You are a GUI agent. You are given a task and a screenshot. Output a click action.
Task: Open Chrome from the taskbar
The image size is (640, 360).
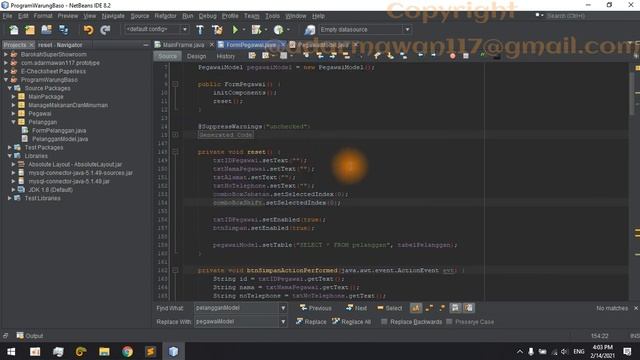127,351
